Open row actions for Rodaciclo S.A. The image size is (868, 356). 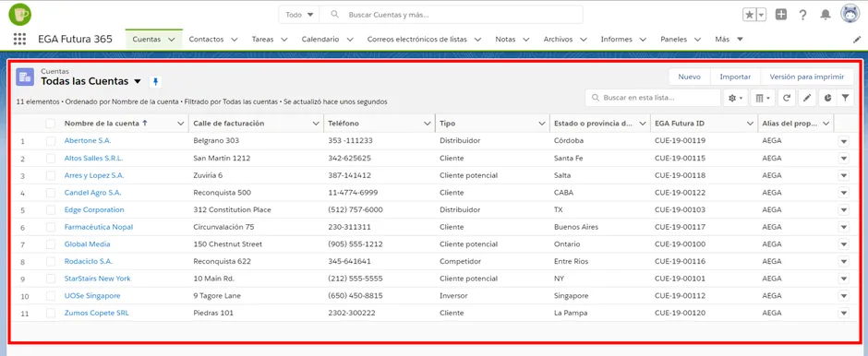coord(843,262)
